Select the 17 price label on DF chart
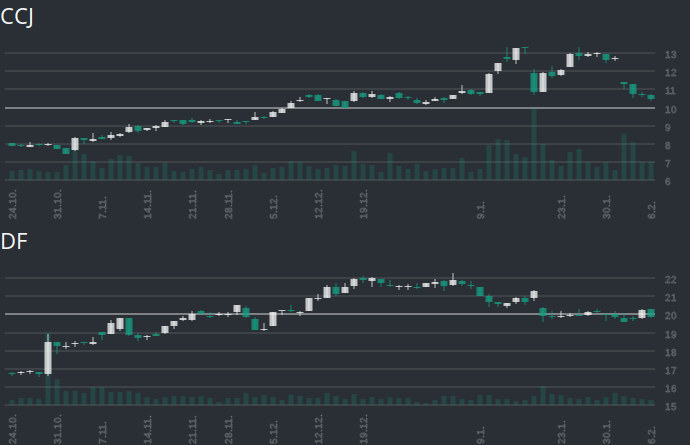The height and width of the screenshot is (445, 690). click(x=670, y=371)
